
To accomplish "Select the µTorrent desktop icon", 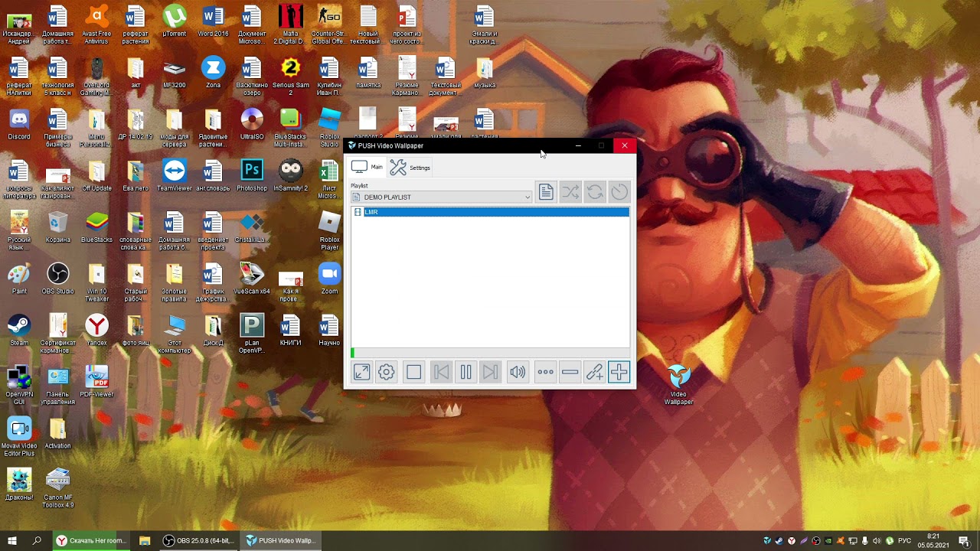I will (175, 21).
